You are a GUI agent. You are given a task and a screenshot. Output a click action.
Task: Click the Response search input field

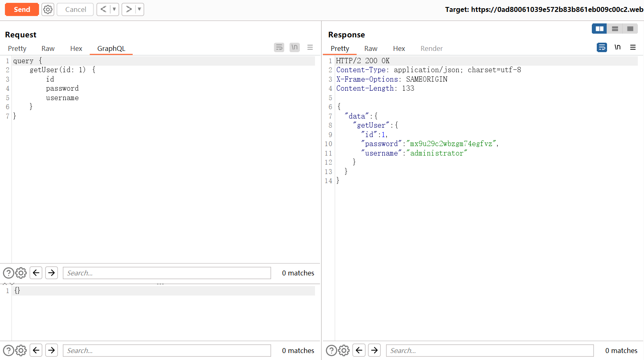(490, 351)
